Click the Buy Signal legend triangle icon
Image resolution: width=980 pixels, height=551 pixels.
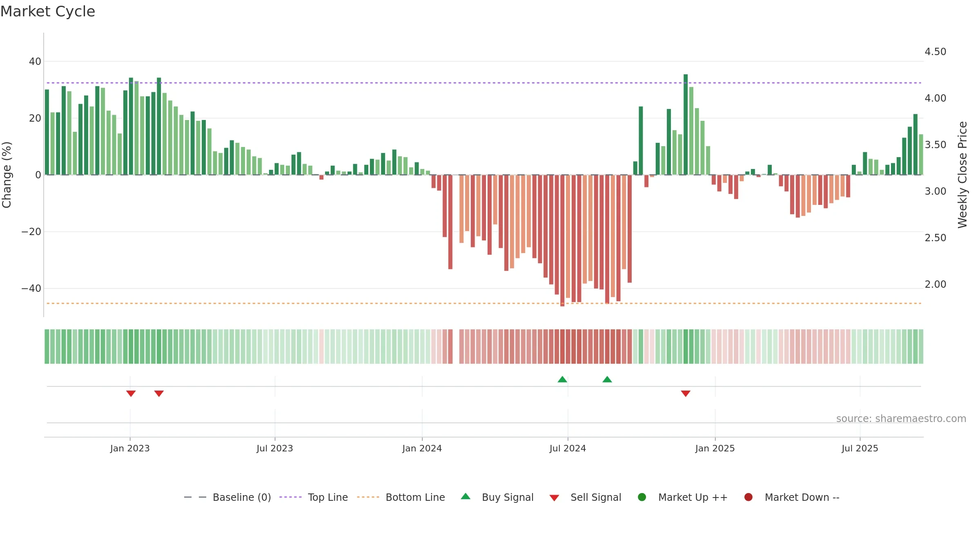[465, 496]
